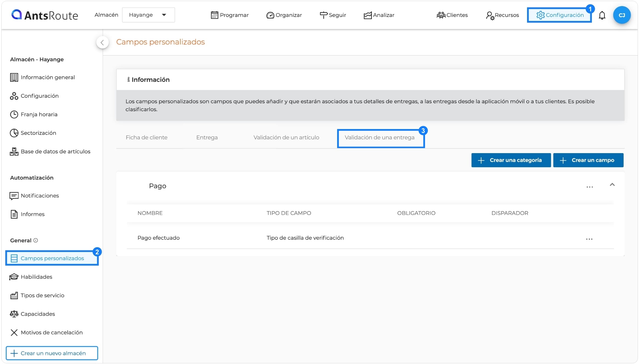Click the Habilidades graduation cap icon
Viewport: 639px width, 364px height.
click(x=14, y=277)
